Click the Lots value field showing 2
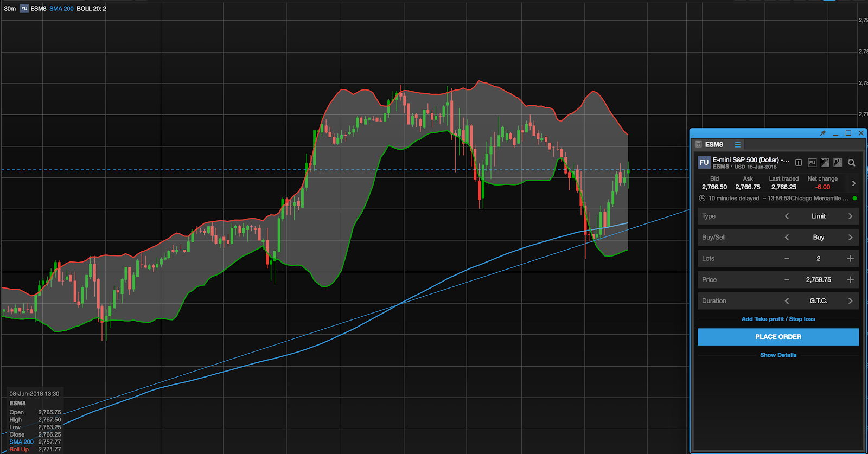The width and height of the screenshot is (868, 454). pyautogui.click(x=819, y=259)
